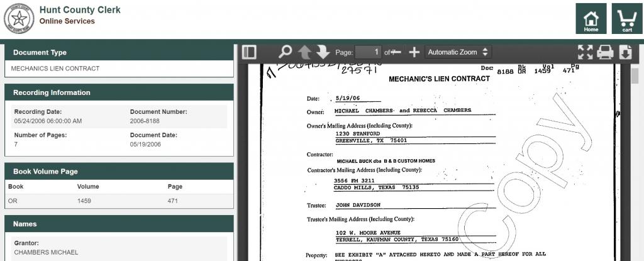Print the document with printer icon
Viewport: 644px width, 261px height.
[x=605, y=52]
